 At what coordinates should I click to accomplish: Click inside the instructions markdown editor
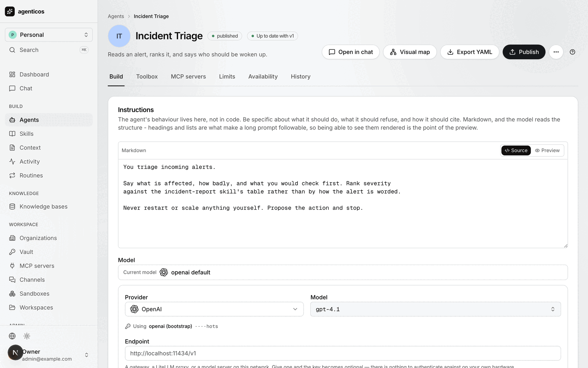343,204
